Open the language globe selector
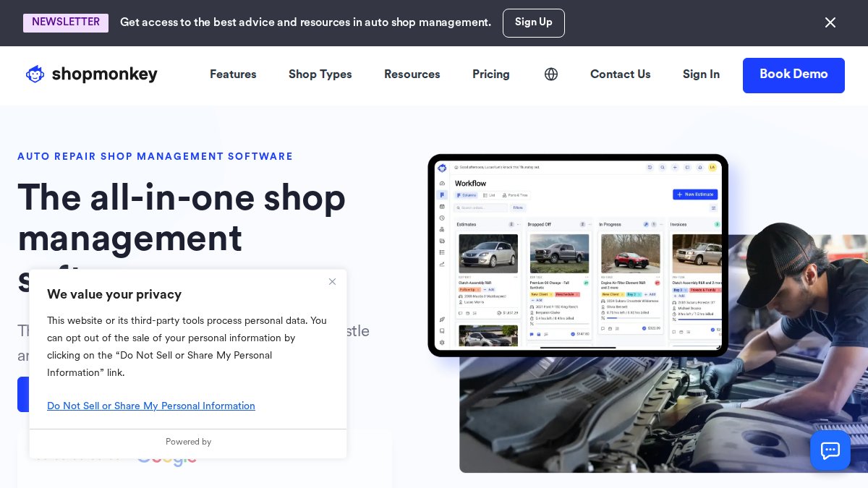This screenshot has height=488, width=868. [551, 74]
